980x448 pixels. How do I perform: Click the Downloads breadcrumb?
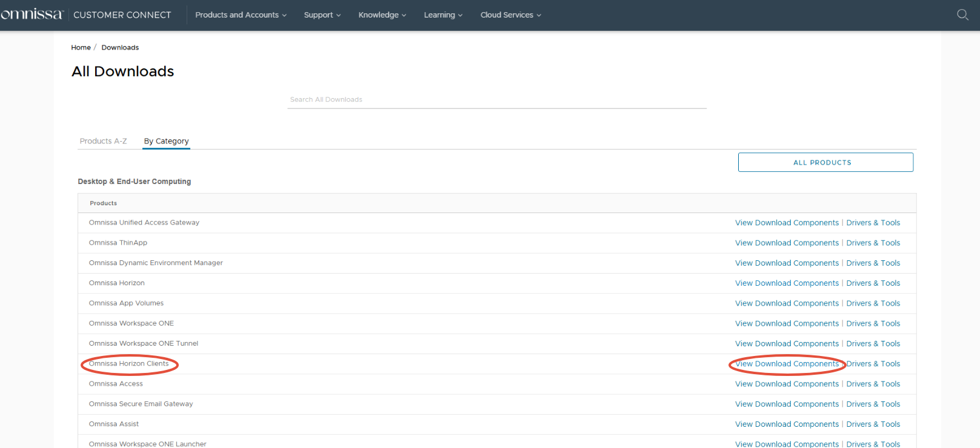120,47
